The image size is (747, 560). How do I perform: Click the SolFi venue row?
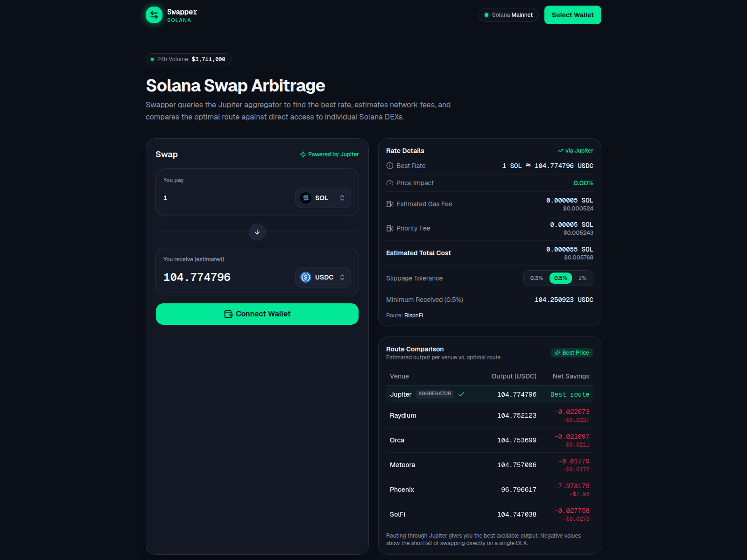coord(490,514)
